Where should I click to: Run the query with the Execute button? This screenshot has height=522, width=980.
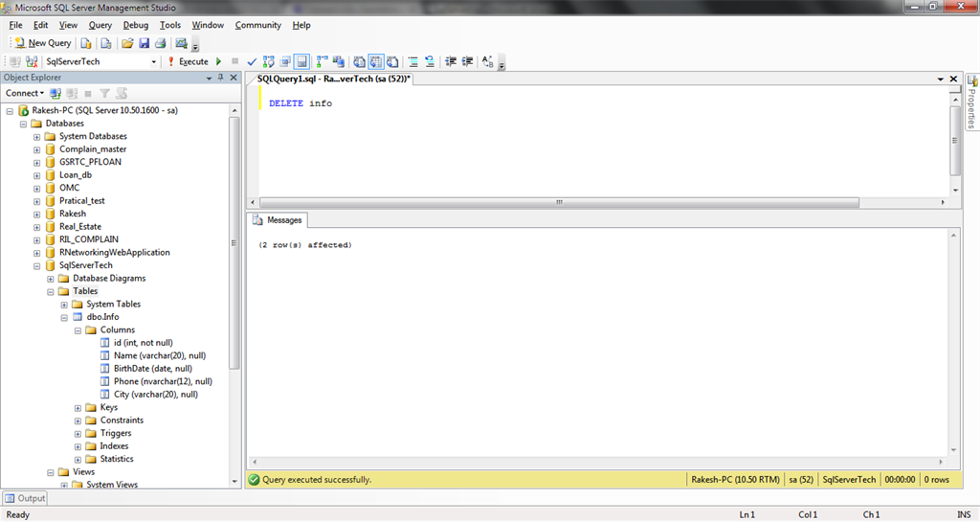188,61
